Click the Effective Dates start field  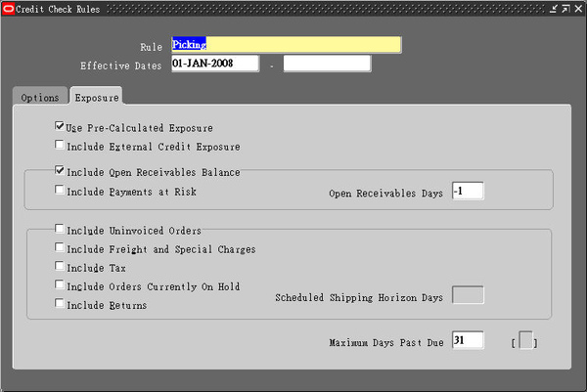pyautogui.click(x=215, y=64)
